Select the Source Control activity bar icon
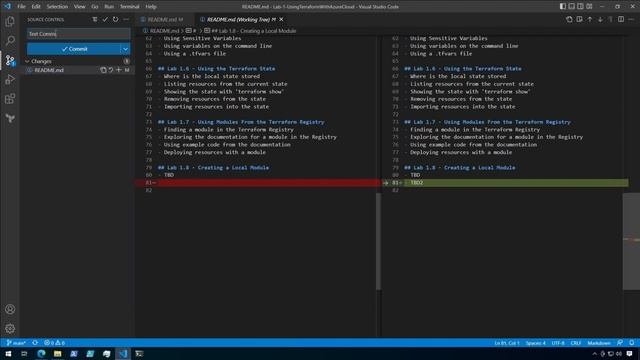Viewport: 640px width, 360px height. (10, 60)
